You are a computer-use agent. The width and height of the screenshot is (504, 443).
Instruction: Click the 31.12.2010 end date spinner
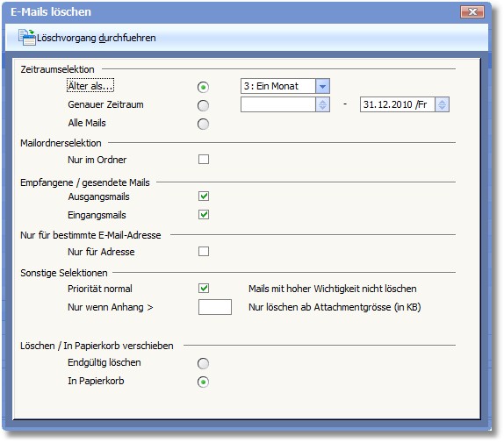443,104
